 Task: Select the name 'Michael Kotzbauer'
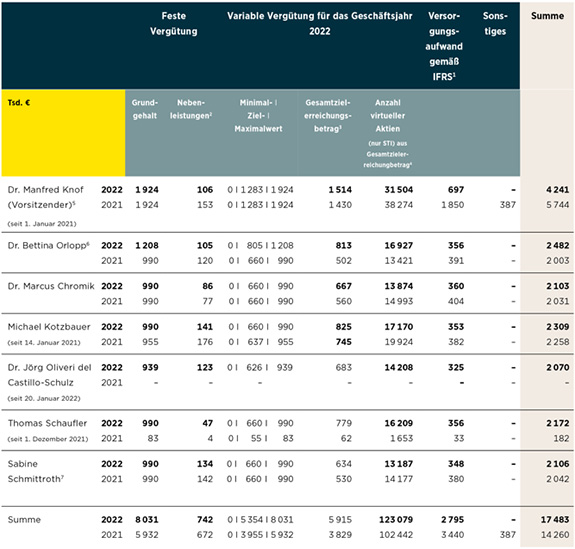pos(49,327)
